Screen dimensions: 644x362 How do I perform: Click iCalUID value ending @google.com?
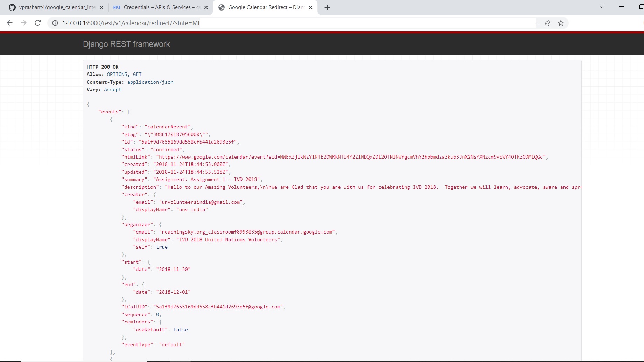218,307
